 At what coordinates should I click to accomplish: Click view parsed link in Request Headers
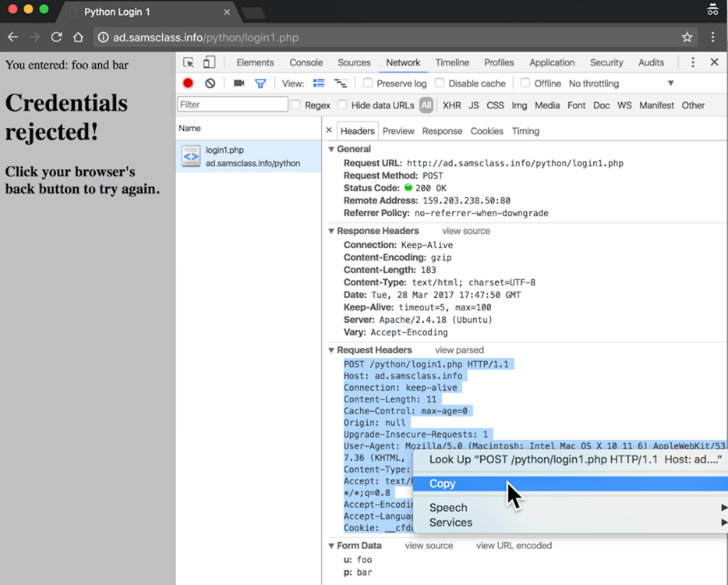pos(459,350)
